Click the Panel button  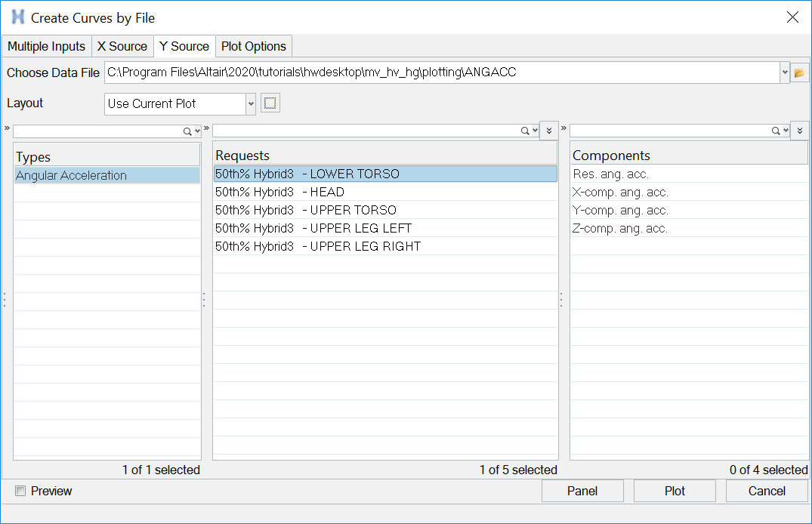pyautogui.click(x=582, y=491)
